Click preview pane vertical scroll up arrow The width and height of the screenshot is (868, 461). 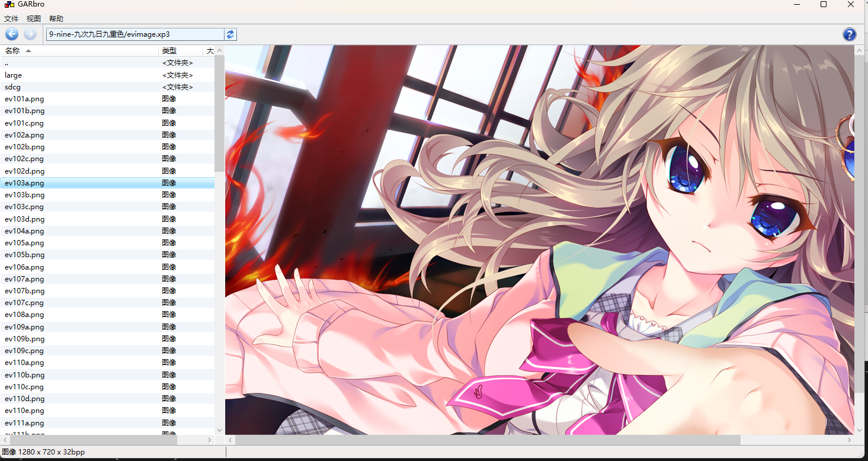pos(859,51)
